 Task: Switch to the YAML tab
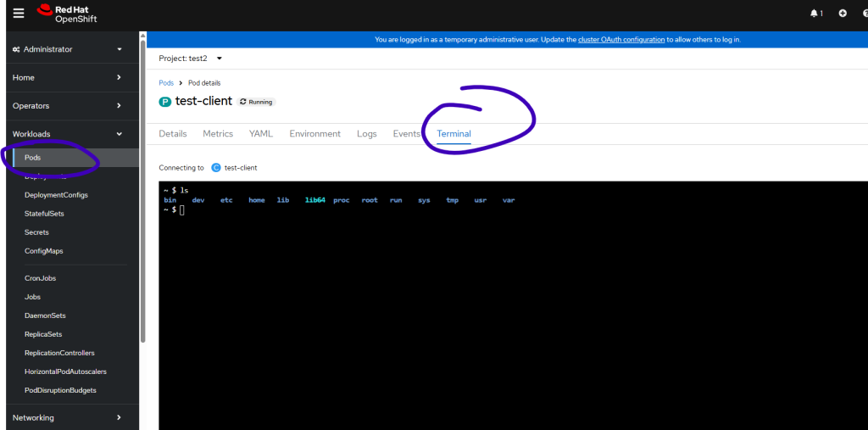[260, 134]
